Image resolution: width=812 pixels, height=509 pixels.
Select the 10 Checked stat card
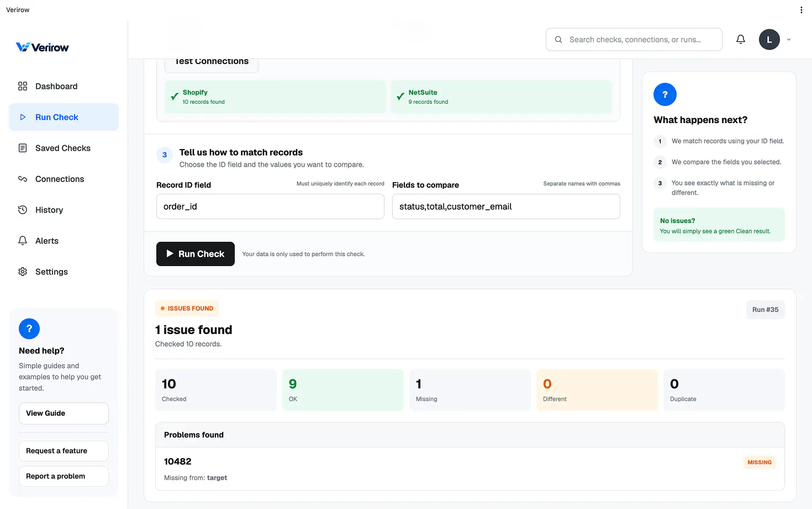(216, 390)
